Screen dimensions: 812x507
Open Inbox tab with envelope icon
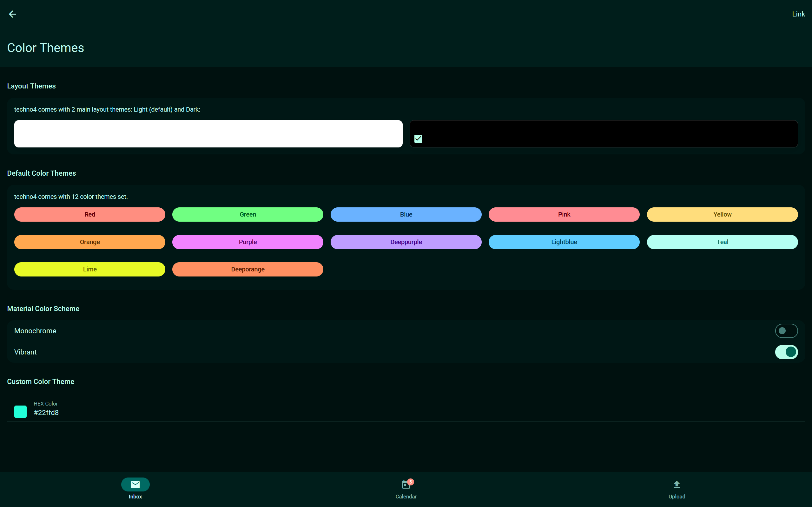135,484
